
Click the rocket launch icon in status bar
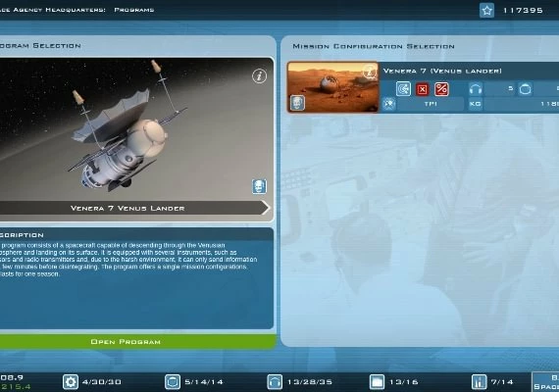click(x=479, y=381)
